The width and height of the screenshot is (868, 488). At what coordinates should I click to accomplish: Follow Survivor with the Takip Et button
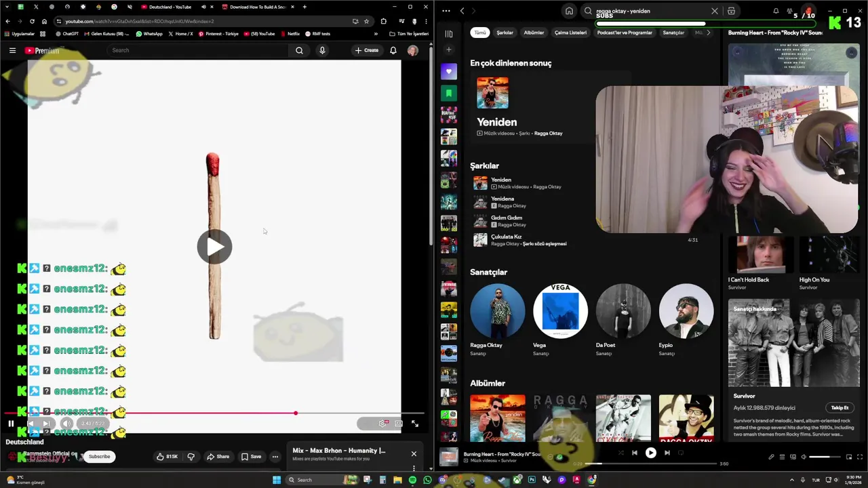(840, 408)
